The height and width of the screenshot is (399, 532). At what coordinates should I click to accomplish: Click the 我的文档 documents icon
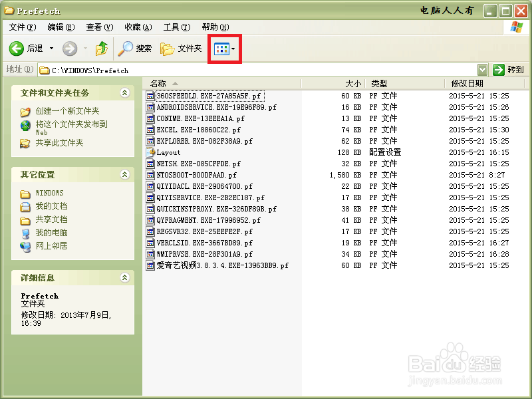point(25,207)
